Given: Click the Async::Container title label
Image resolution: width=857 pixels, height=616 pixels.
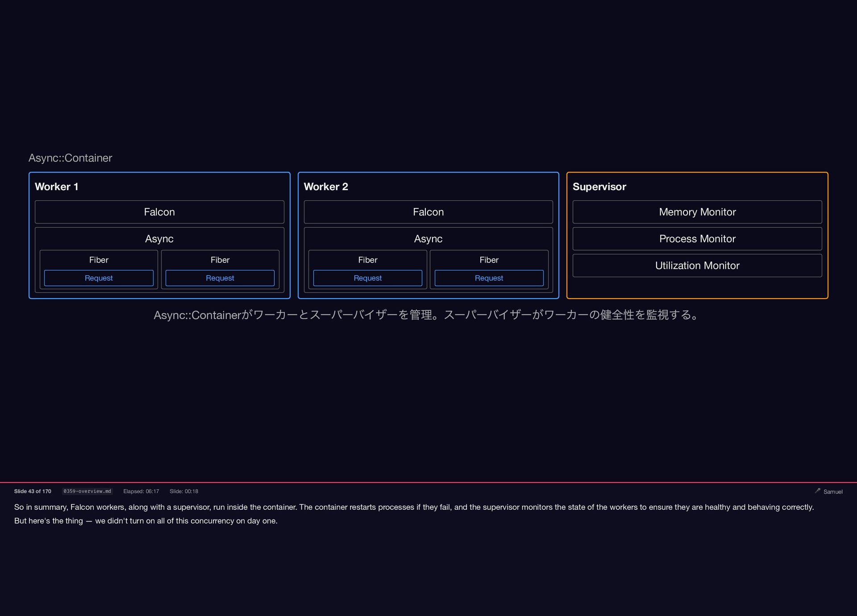Looking at the screenshot, I should click(70, 158).
